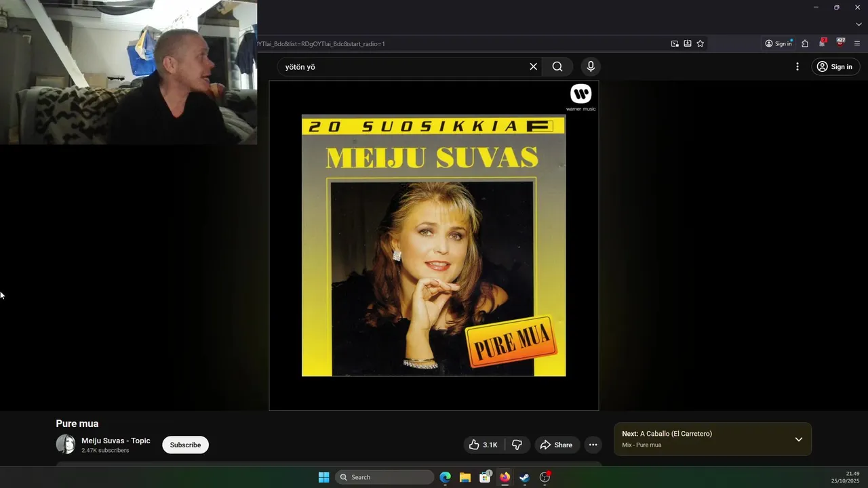The width and height of the screenshot is (868, 488).
Task: Click the install/download page icon in address bar
Action: [x=688, y=43]
